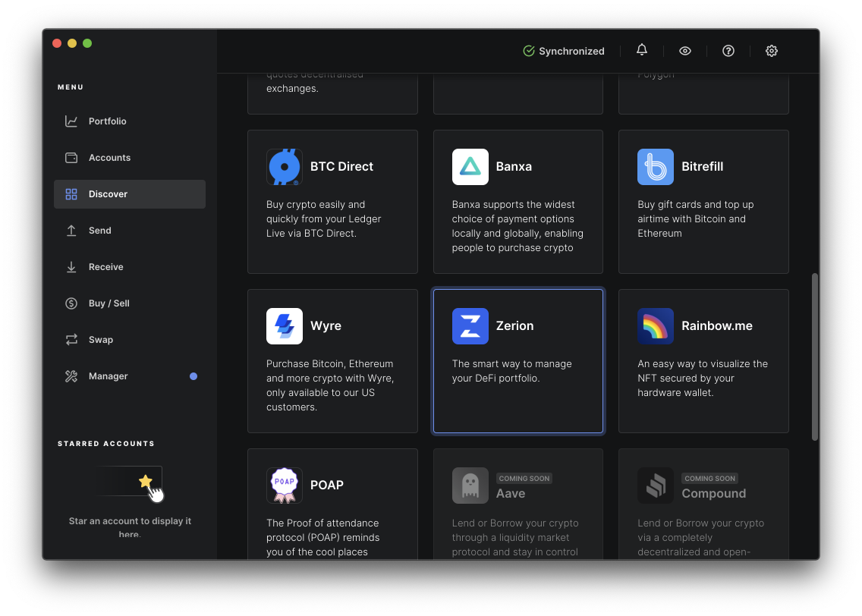Open the notifications bell icon
The width and height of the screenshot is (862, 616).
641,50
